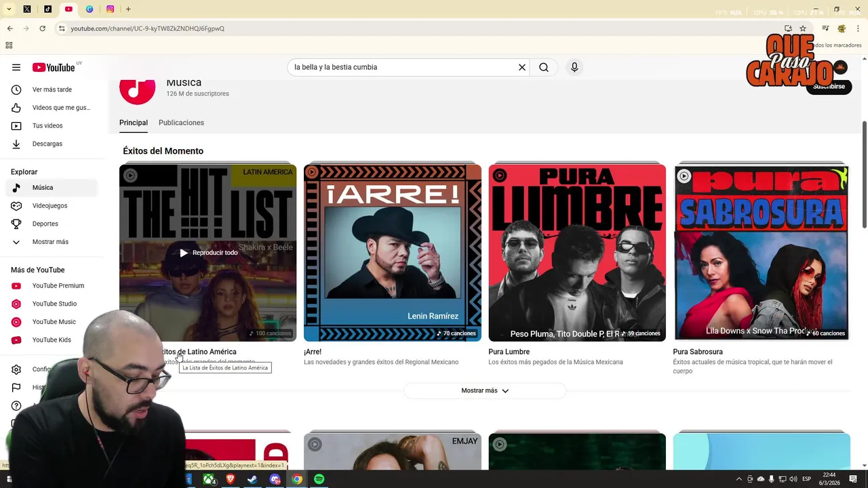Show hidden system tray icons
The image size is (868, 488).
(x=739, y=479)
